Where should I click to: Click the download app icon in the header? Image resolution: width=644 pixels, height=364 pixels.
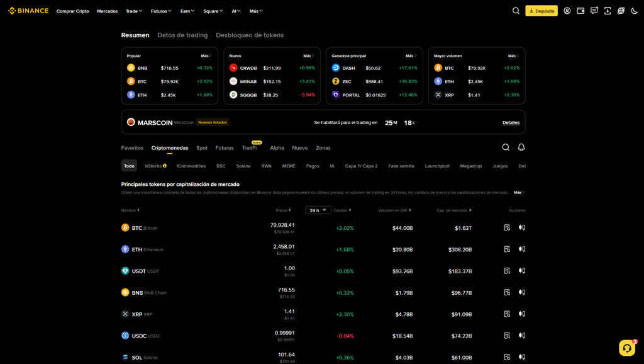[608, 11]
